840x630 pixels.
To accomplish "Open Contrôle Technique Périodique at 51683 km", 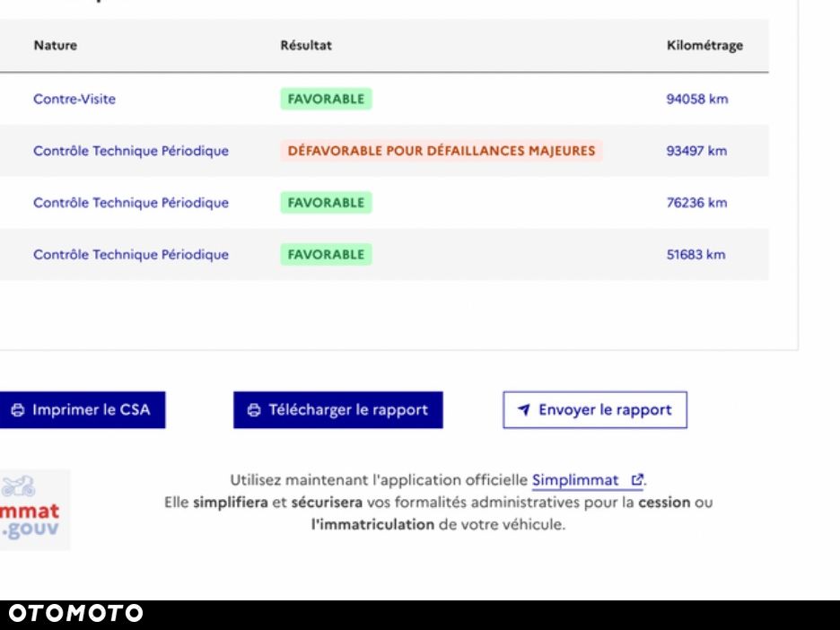I will tap(131, 255).
